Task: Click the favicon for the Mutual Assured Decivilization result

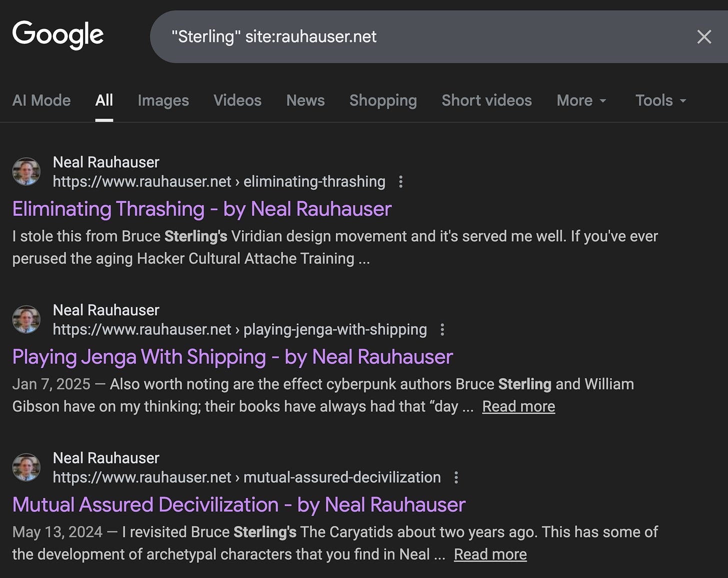Action: (x=26, y=467)
